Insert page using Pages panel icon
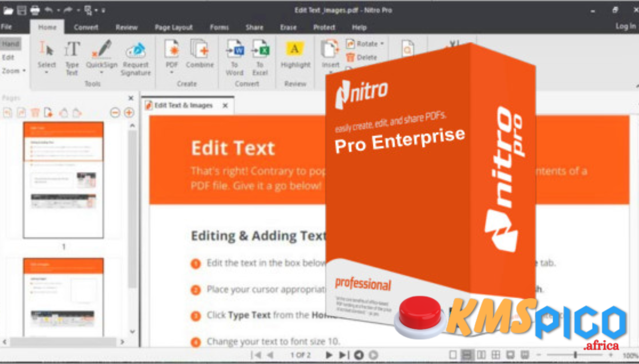The image size is (639, 364). pos(48,113)
